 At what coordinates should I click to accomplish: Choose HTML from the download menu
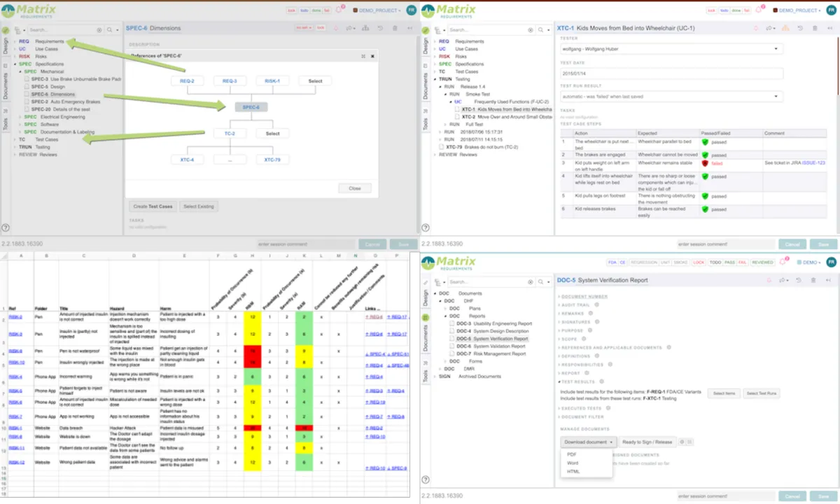click(x=573, y=471)
